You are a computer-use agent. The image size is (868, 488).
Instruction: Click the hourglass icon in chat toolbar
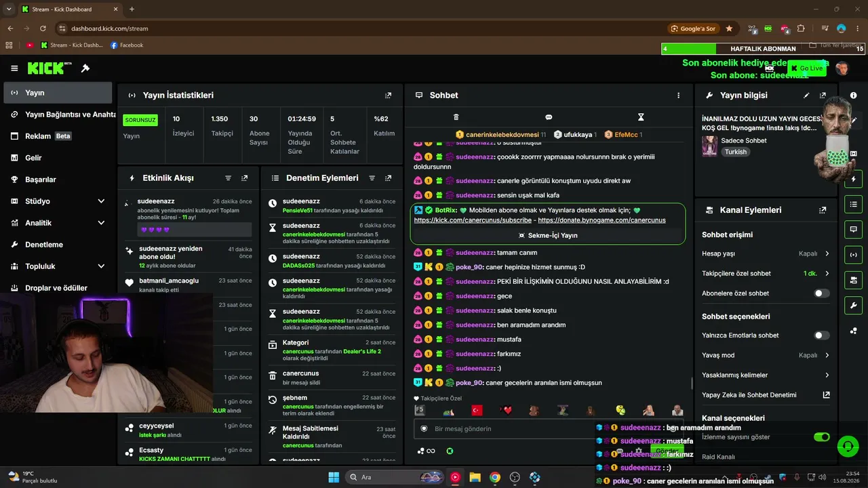641,117
